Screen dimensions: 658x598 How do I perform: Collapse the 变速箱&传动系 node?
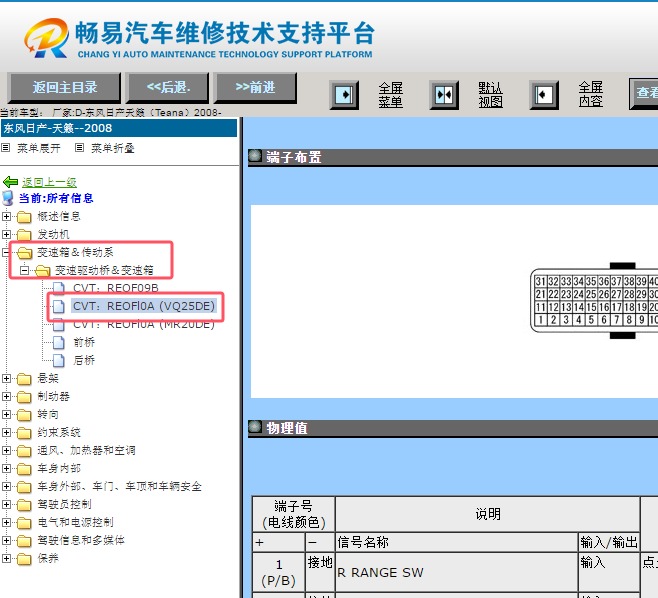tap(5, 252)
